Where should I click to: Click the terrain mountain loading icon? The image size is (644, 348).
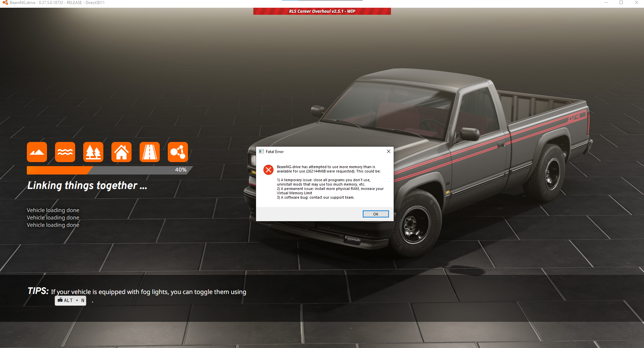click(37, 152)
